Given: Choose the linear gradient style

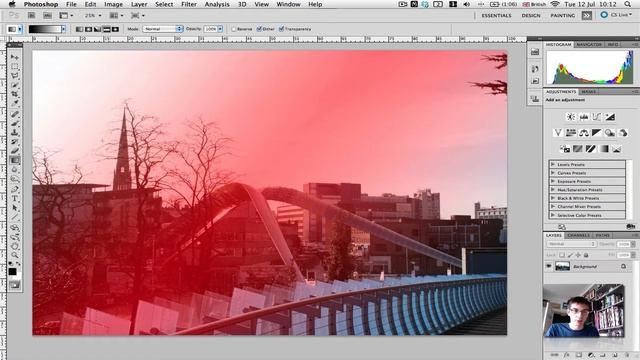Looking at the screenshot, I should tap(80, 29).
